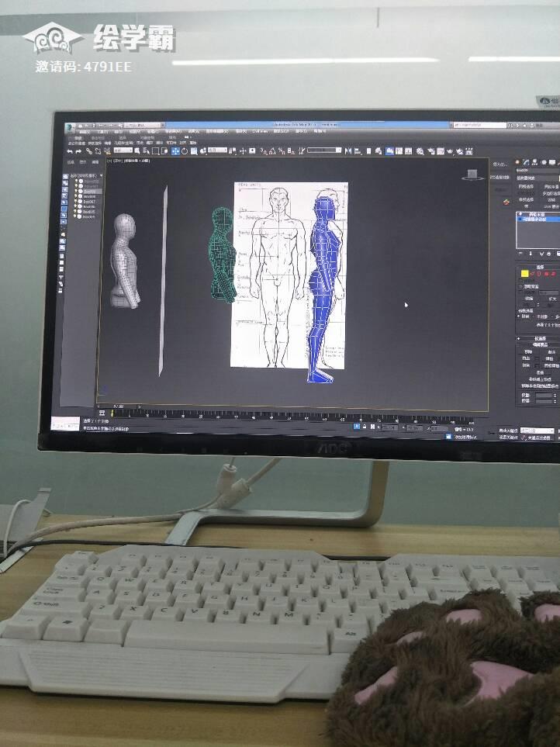
Task: Select Editable Poly entry in modifier stack
Action: tap(538, 220)
